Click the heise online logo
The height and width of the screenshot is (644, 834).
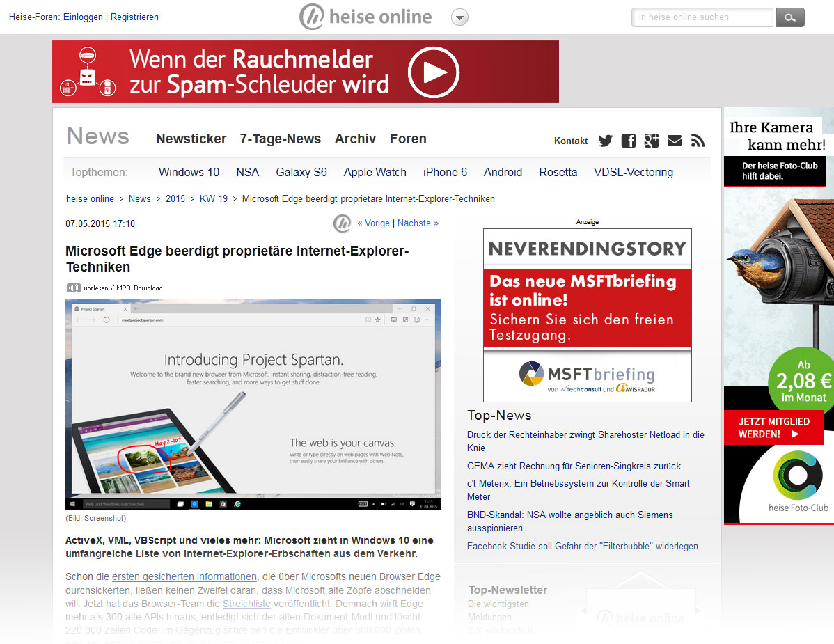(x=365, y=17)
